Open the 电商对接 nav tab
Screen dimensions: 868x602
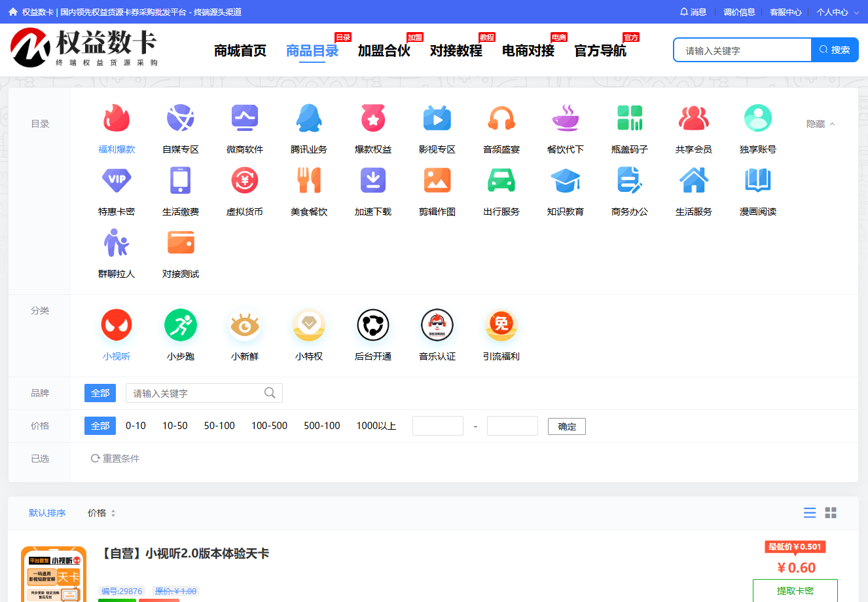(x=528, y=50)
